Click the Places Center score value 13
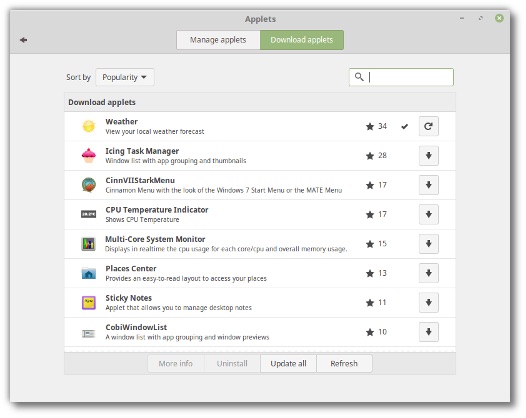 pos(382,273)
